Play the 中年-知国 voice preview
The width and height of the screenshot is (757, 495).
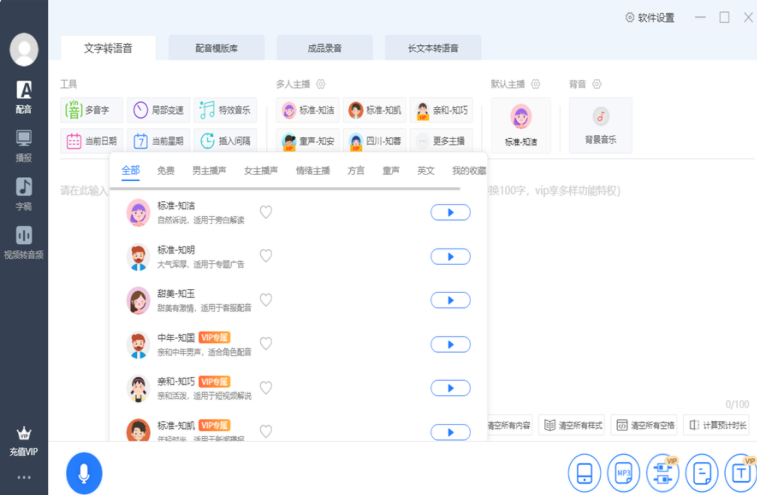[x=450, y=344]
